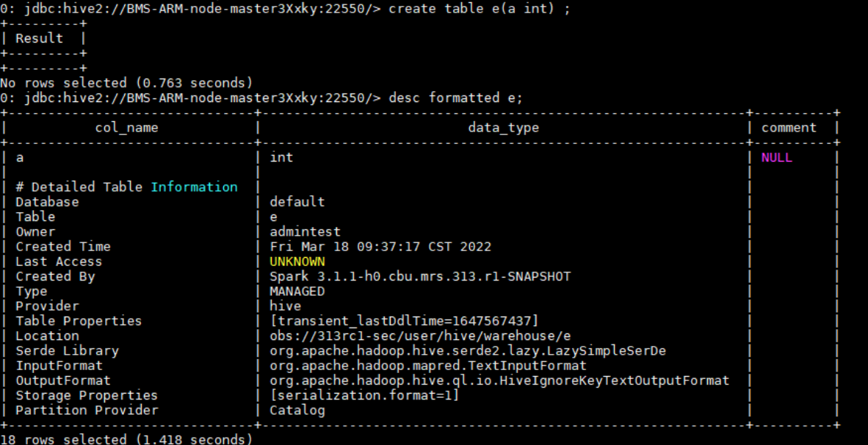
Task: Select the data_type column header
Action: (x=503, y=128)
